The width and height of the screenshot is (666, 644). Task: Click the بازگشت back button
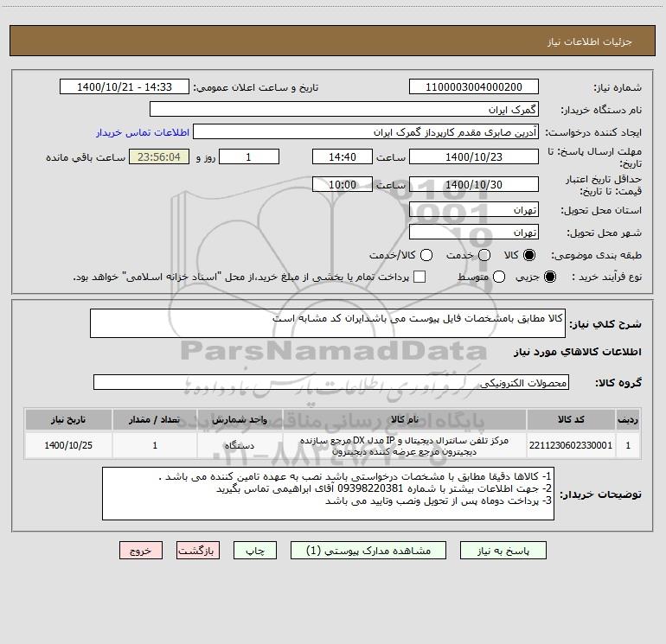pos(198,551)
